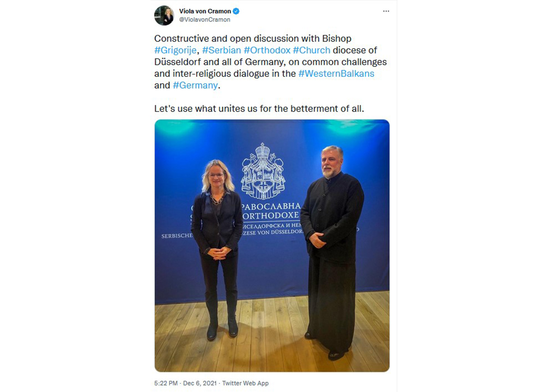Click the blue verified badge icon
Viewport: 549px width, 392px height.
(x=236, y=11)
